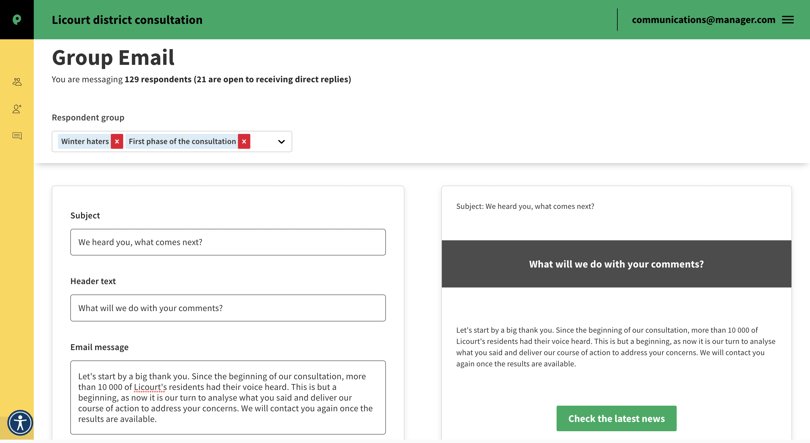Remove the Winter haters tag
The height and width of the screenshot is (443, 810).
117,141
